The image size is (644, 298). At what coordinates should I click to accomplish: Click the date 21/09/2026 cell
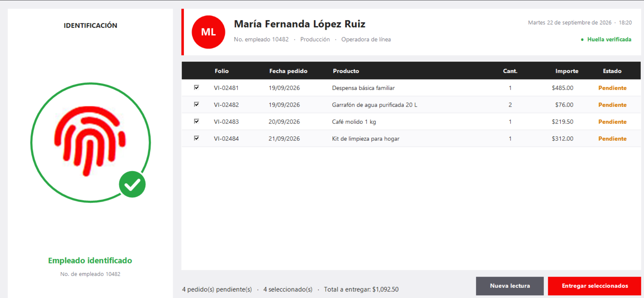click(284, 139)
